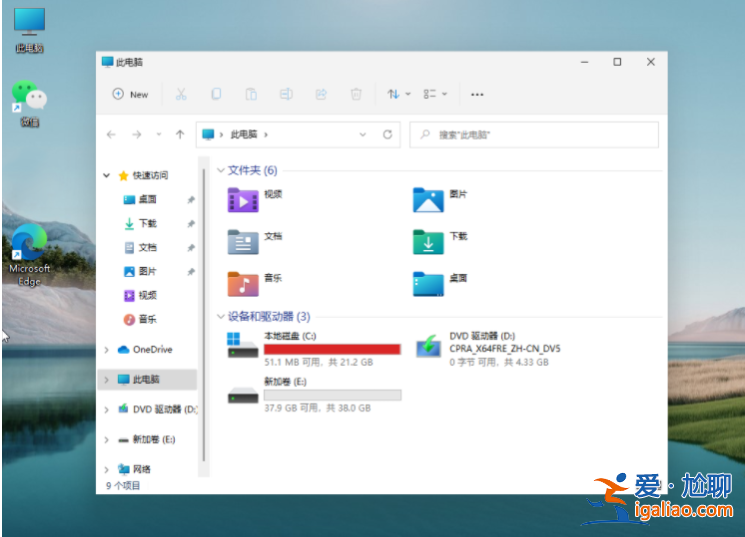Expand the 网络 sidebar node
This screenshot has height=537, width=745.
pyautogui.click(x=106, y=470)
